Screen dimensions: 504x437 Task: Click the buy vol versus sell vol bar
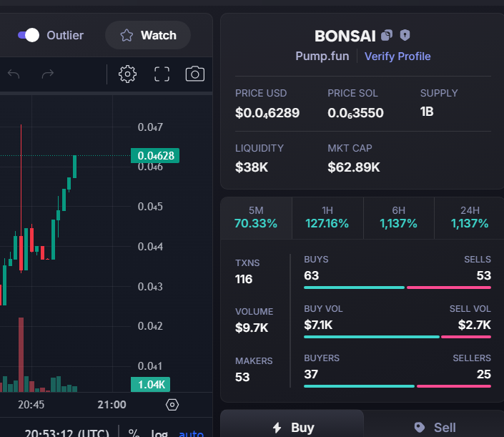pyautogui.click(x=397, y=337)
